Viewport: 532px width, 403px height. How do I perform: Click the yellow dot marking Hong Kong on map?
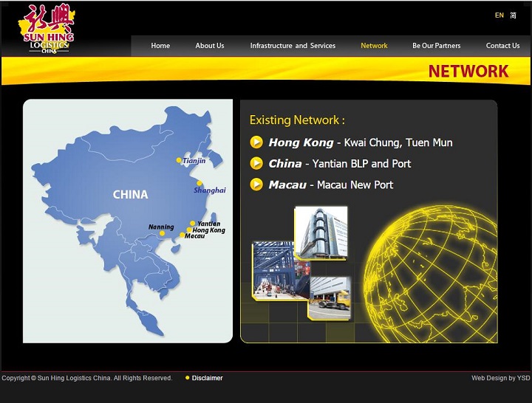pos(189,230)
